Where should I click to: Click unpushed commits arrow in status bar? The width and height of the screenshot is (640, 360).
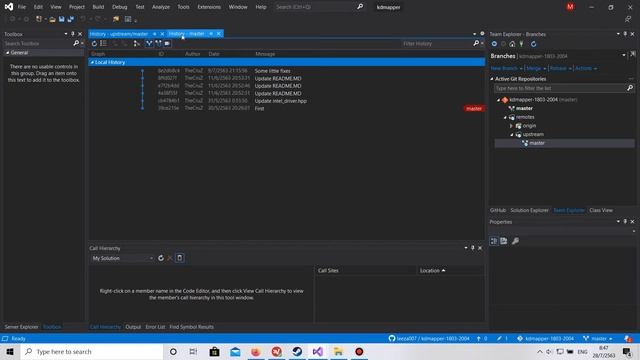(482, 338)
